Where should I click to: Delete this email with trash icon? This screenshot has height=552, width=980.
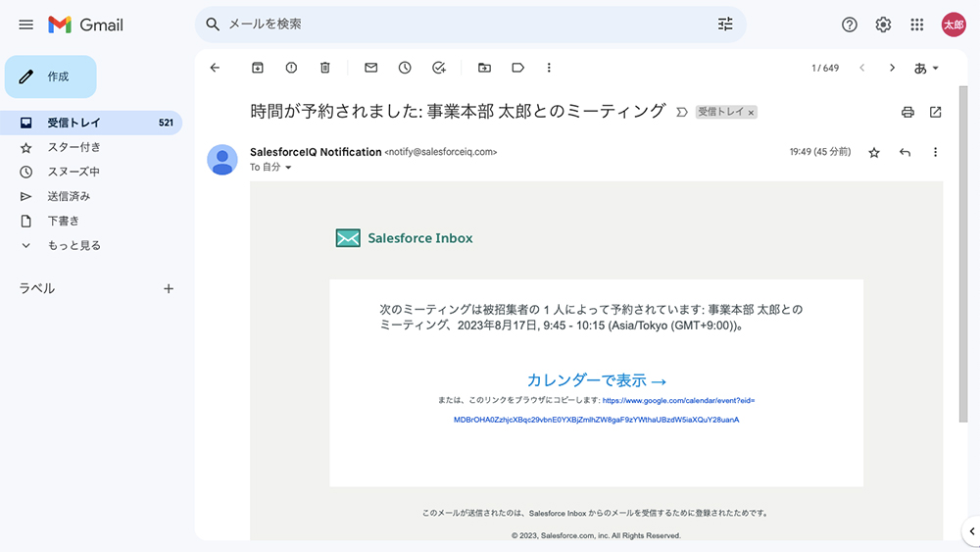(x=325, y=68)
